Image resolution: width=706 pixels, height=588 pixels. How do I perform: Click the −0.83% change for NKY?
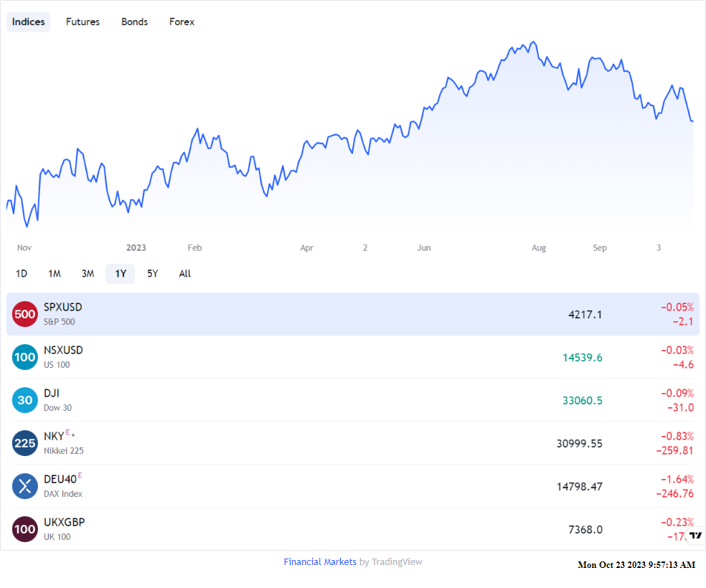pos(677,437)
